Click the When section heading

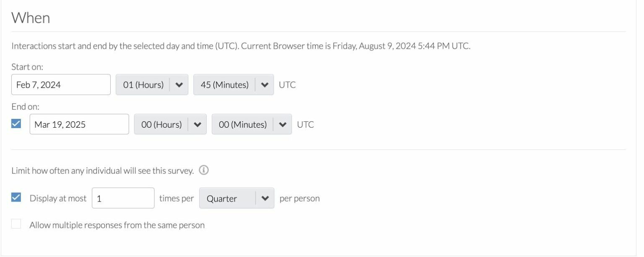coord(30,18)
